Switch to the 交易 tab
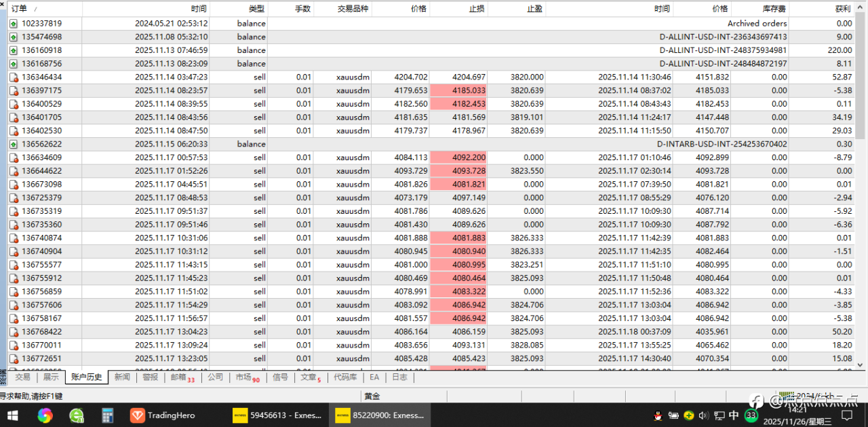 pos(22,377)
